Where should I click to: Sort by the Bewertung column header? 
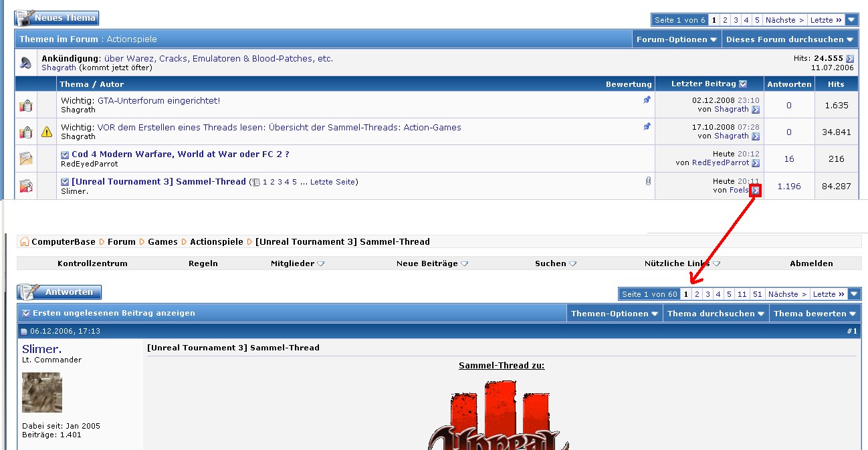[629, 84]
